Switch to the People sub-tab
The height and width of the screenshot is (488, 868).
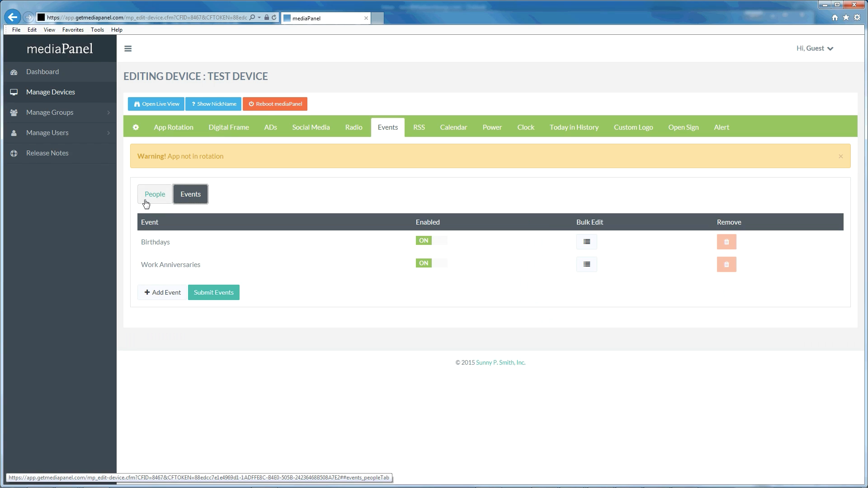(155, 194)
